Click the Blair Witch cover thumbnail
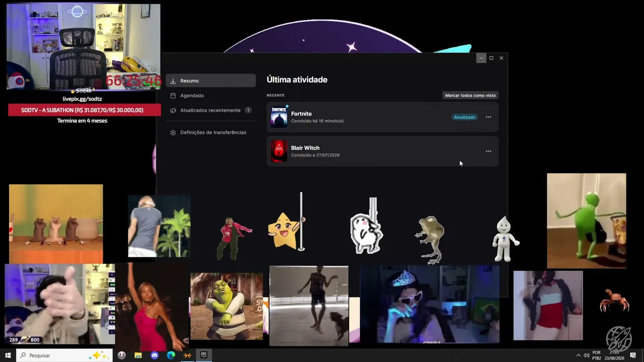644x362 pixels. 279,151
